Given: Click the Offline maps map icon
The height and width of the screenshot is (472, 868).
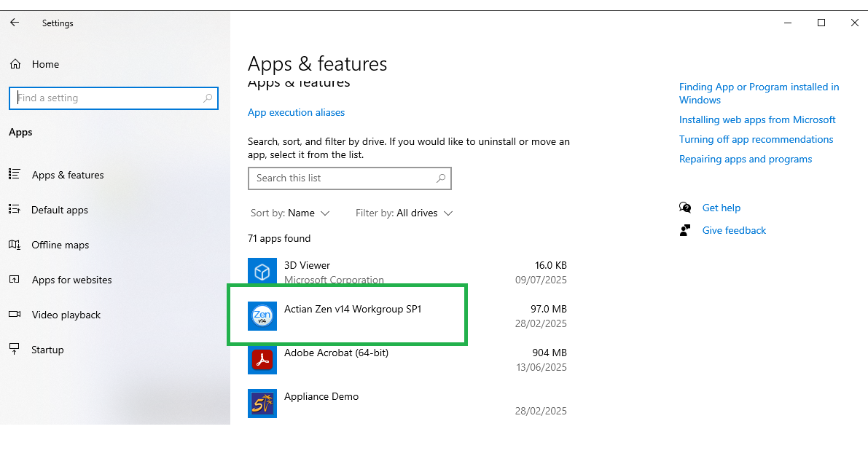Looking at the screenshot, I should pyautogui.click(x=15, y=245).
